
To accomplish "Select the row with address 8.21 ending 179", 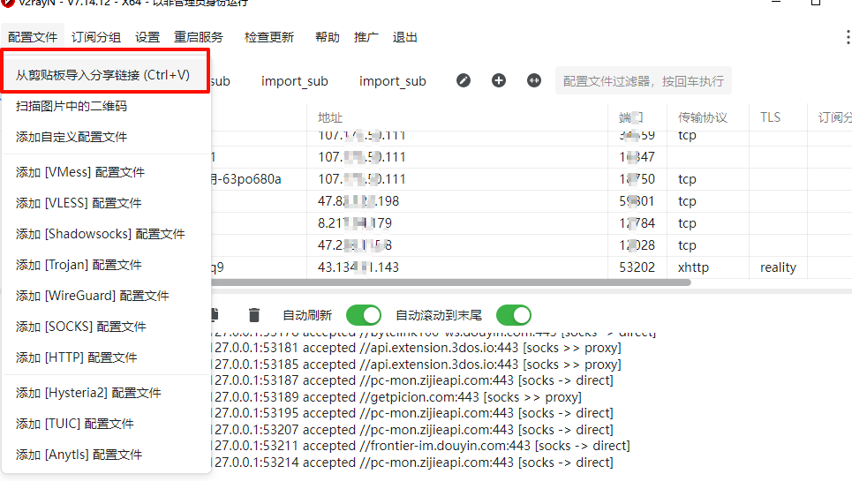I will point(532,223).
